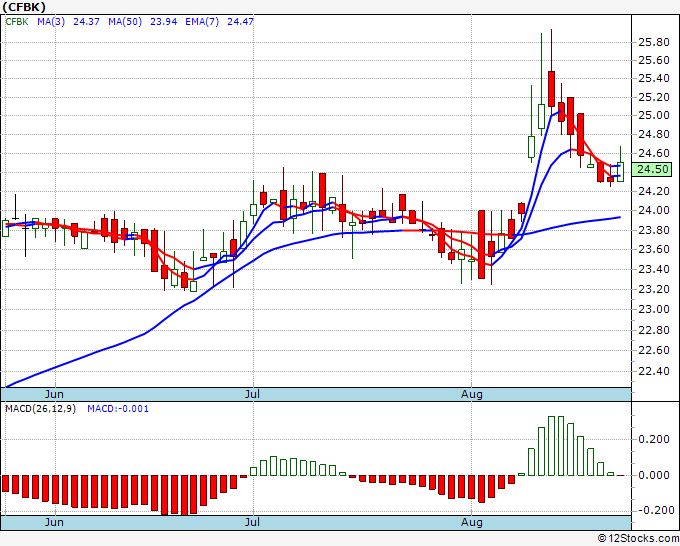The height and width of the screenshot is (546, 680).
Task: Click the 0.000 MACD axis label
Action: pos(654,475)
